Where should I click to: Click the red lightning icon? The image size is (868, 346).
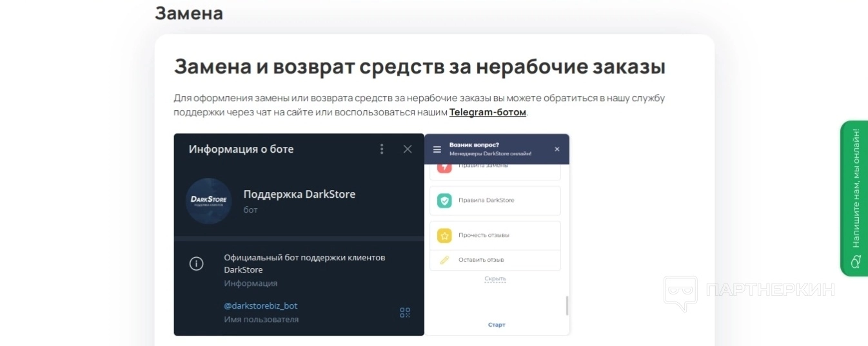pyautogui.click(x=444, y=168)
